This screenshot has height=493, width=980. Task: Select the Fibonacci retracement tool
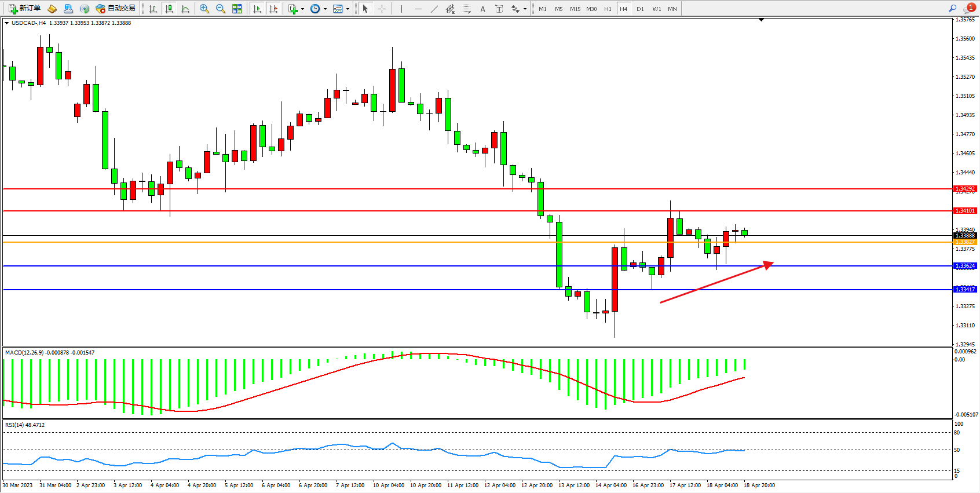[466, 9]
